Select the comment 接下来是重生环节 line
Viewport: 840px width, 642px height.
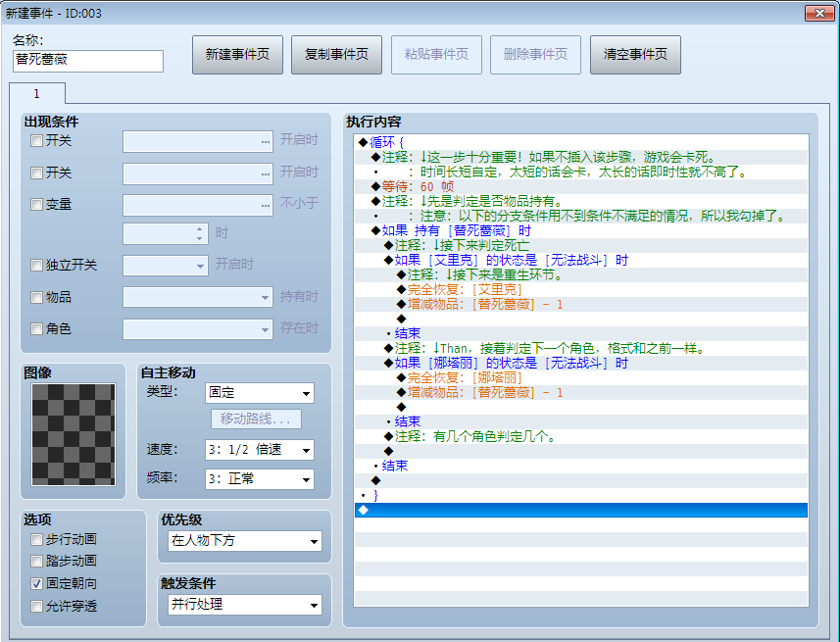[x=581, y=274]
